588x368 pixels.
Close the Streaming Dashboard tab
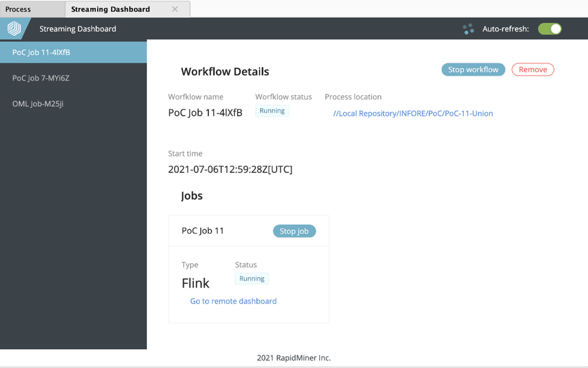175,9
